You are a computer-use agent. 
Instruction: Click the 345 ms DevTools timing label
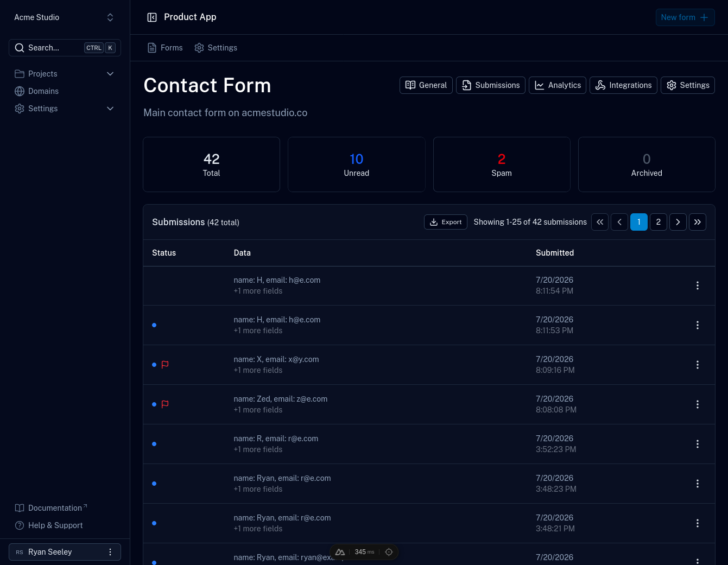point(364,552)
